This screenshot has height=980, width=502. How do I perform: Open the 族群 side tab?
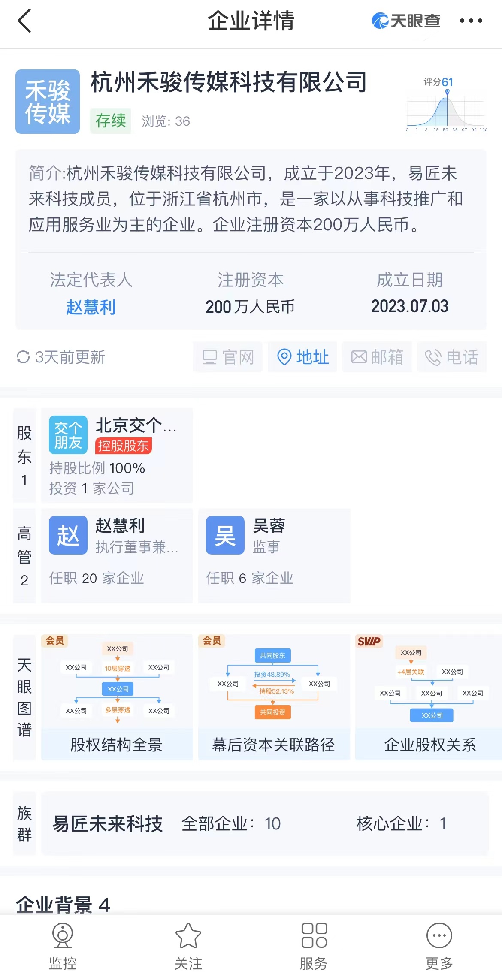pos(24,823)
